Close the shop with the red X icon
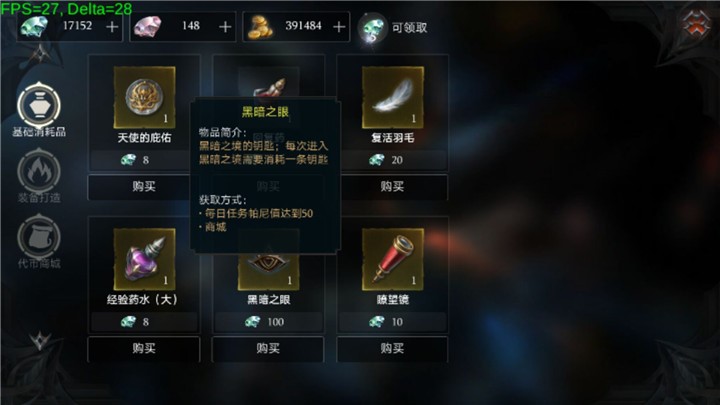The width and height of the screenshot is (720, 405). [x=695, y=24]
